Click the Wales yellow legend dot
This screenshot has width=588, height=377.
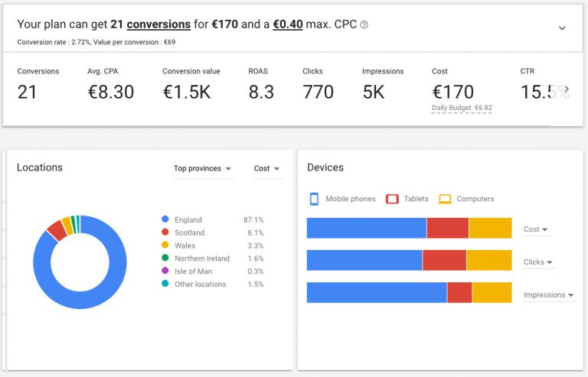coord(165,245)
